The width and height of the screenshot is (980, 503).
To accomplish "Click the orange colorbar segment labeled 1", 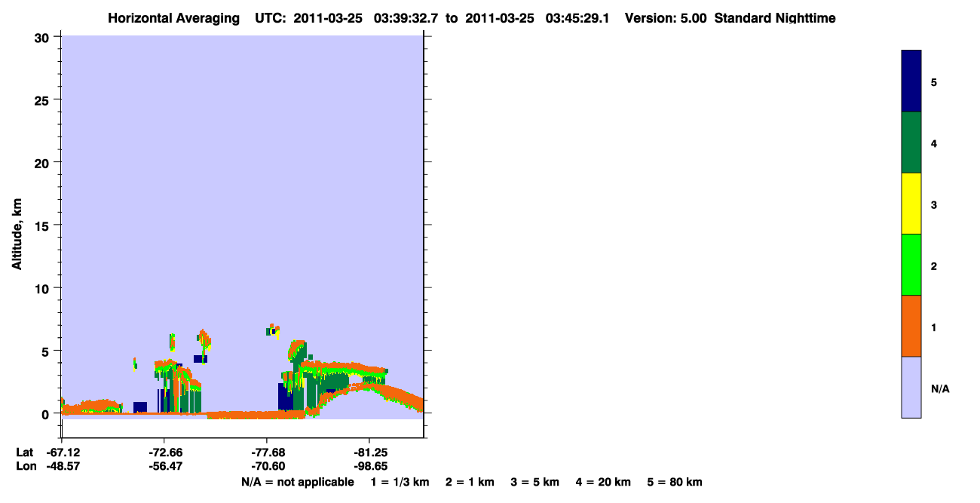I will click(911, 326).
